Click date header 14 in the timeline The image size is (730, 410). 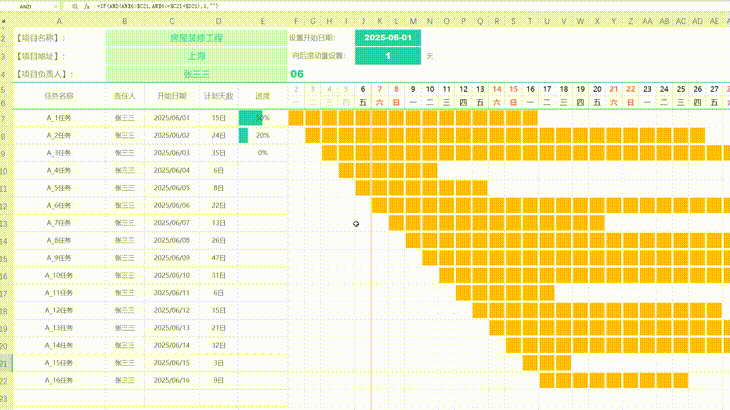pyautogui.click(x=497, y=89)
